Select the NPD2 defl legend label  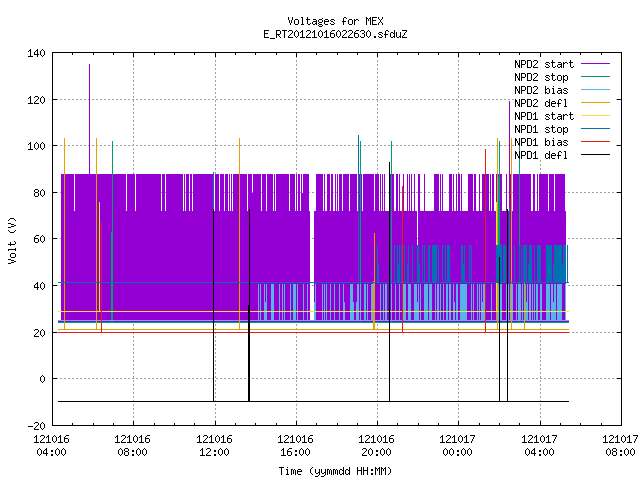541,103
